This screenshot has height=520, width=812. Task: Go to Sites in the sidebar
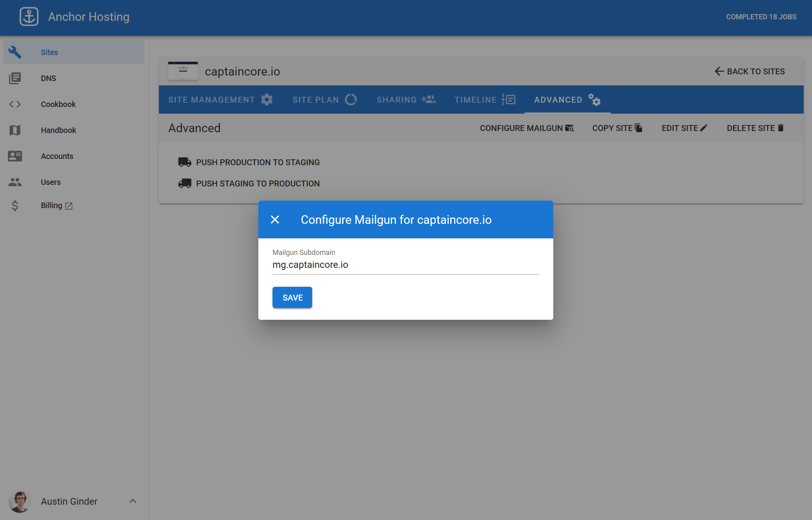pyautogui.click(x=74, y=52)
